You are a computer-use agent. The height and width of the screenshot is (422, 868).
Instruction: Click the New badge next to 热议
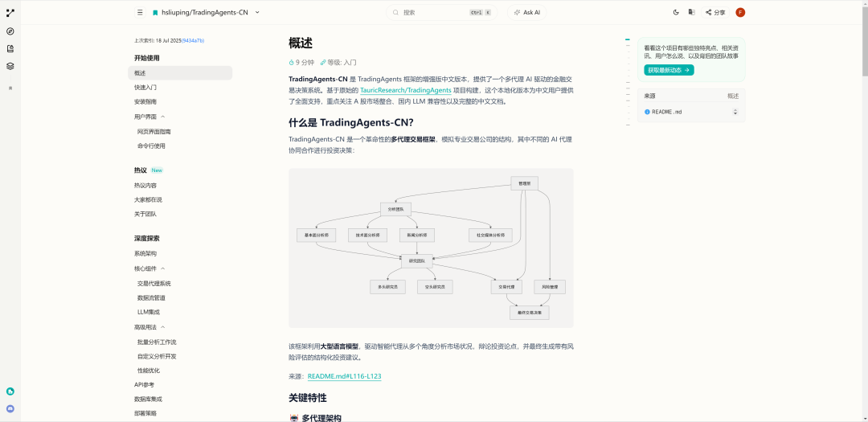click(x=158, y=170)
